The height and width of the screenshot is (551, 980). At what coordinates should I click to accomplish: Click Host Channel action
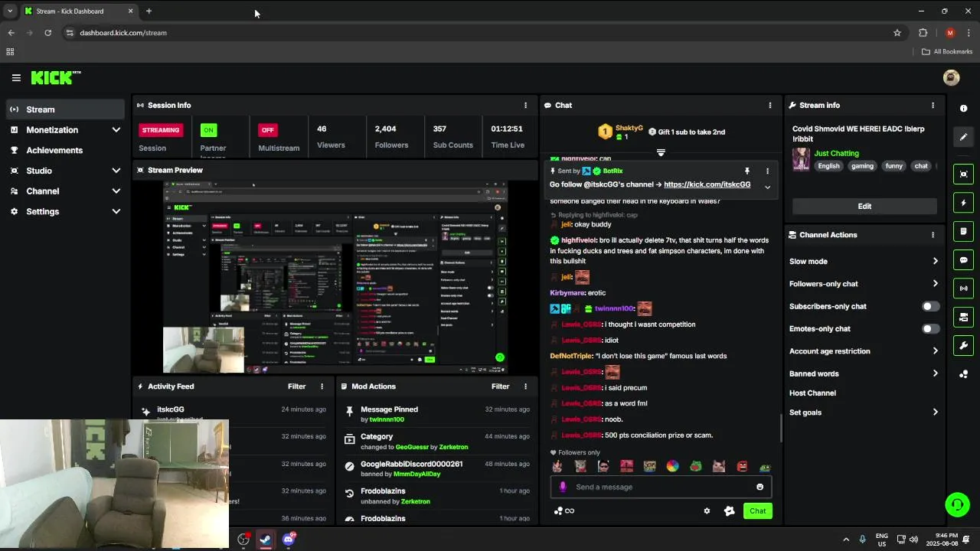click(x=812, y=393)
